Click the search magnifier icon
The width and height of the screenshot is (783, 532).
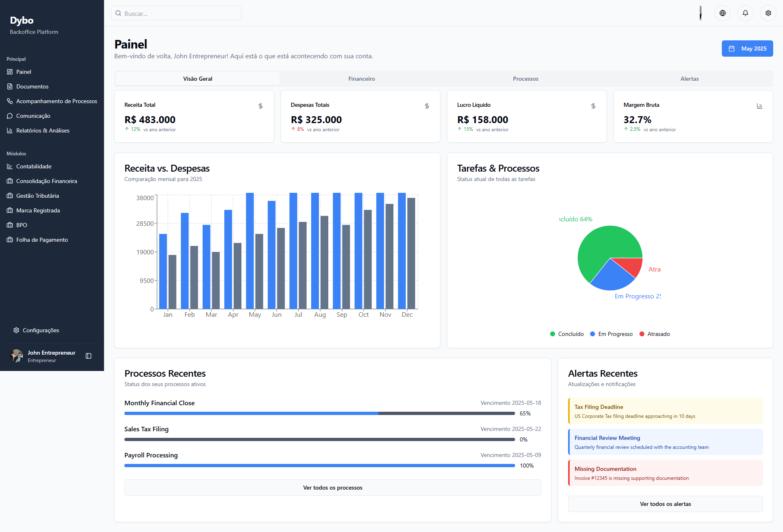[118, 13]
